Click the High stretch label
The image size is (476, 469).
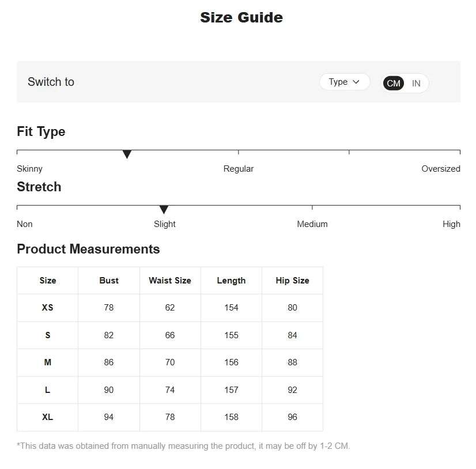tap(451, 224)
